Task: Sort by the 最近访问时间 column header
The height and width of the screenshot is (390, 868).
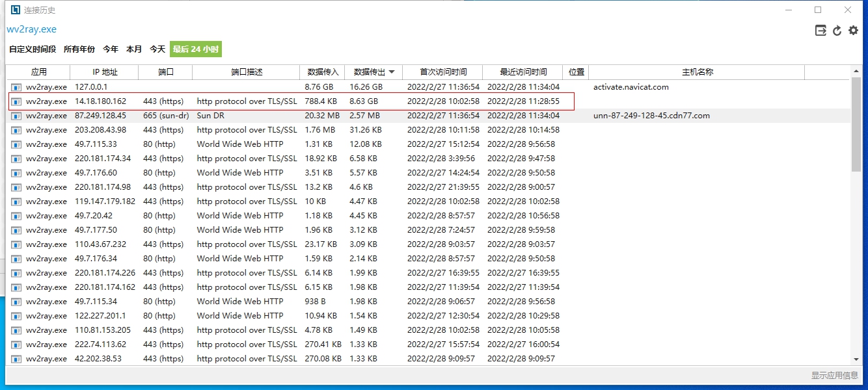Action: tap(523, 72)
